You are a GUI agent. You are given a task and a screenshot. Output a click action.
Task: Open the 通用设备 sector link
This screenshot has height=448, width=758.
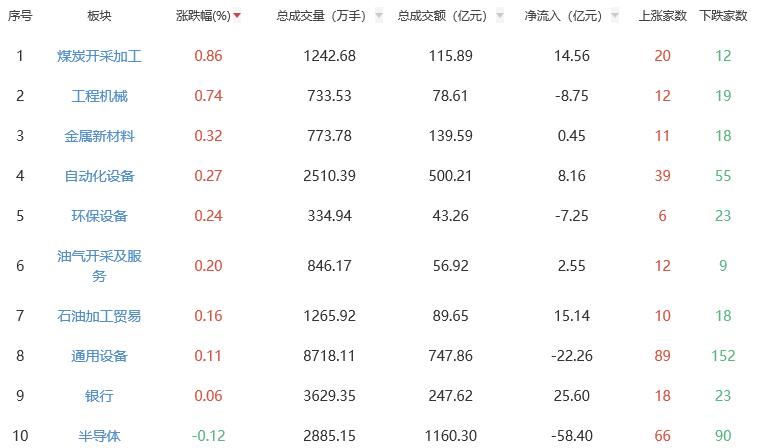tap(99, 356)
